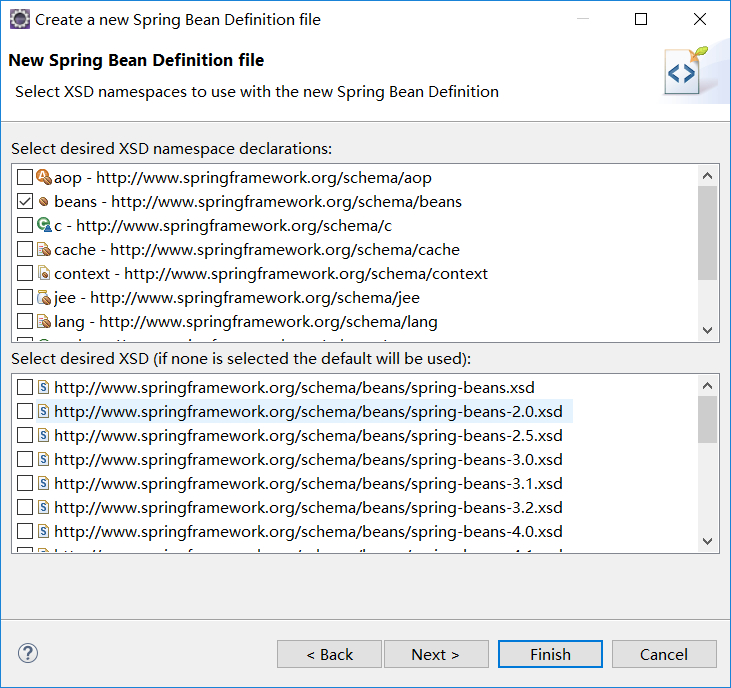The width and height of the screenshot is (731, 688).
Task: Select the spring-beans-2.5.xsd URL text
Action: point(308,436)
